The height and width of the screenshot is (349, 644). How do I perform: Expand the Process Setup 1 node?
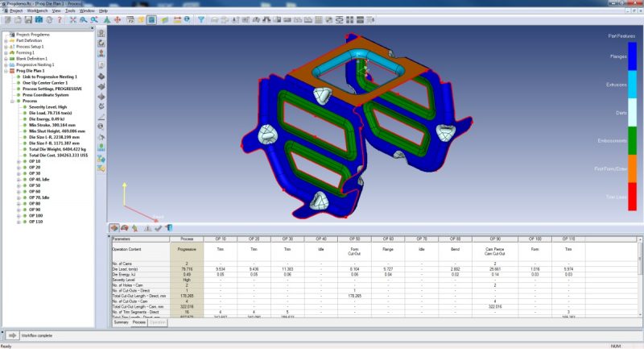pyautogui.click(x=6, y=47)
